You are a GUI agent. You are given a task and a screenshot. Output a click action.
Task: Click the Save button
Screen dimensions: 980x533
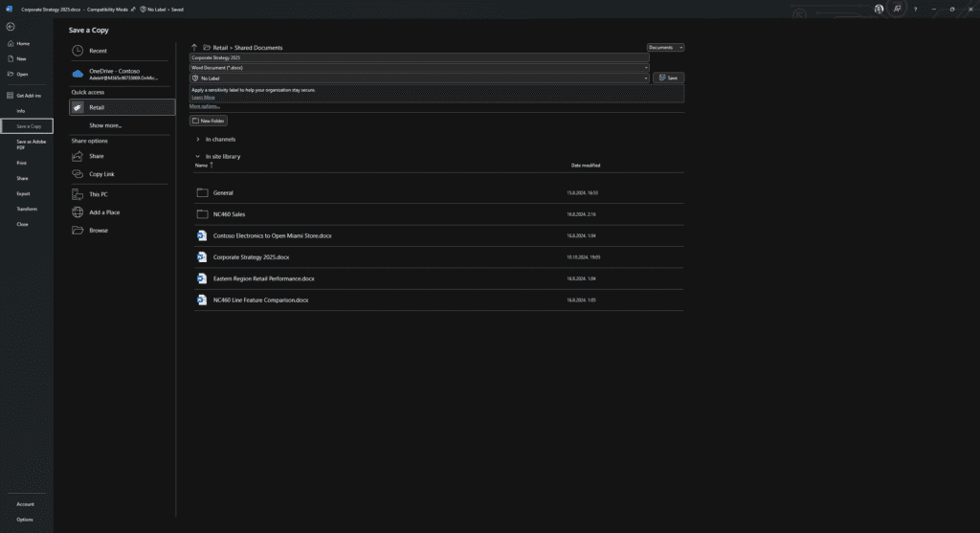(669, 78)
